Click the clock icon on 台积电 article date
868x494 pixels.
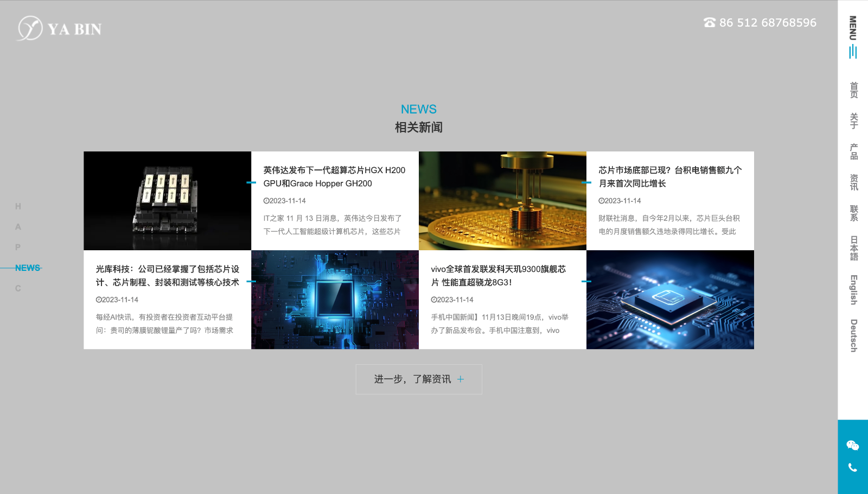point(602,201)
